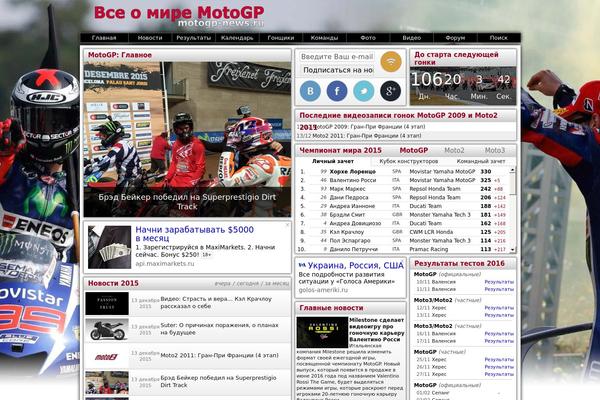Open Поиск in navigation bar
This screenshot has width=600, height=400.
click(x=499, y=38)
